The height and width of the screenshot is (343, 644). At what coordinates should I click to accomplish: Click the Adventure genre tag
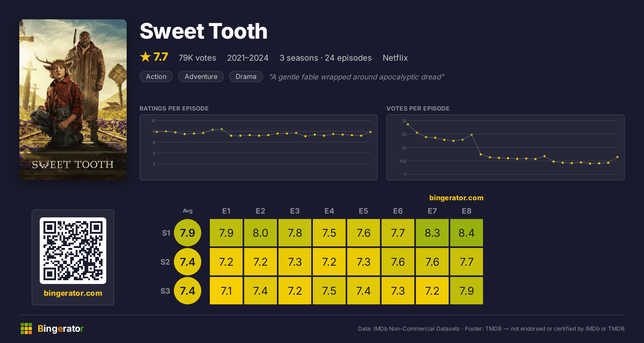(x=201, y=76)
